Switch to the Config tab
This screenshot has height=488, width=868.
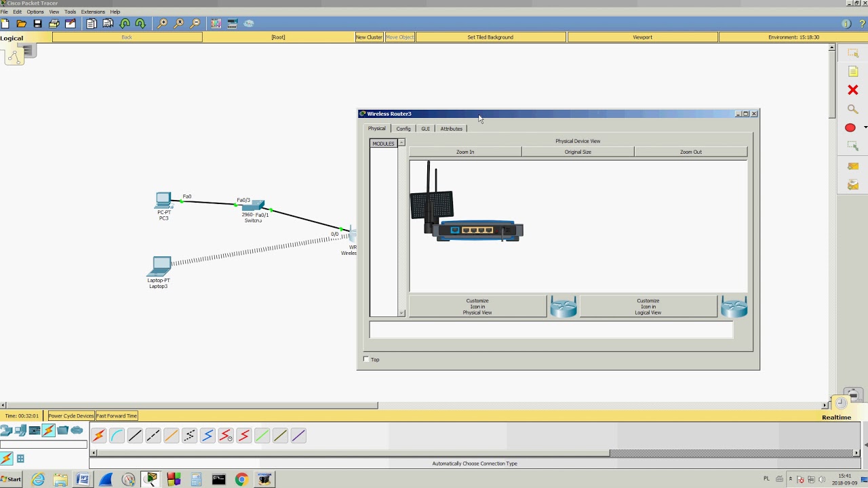click(x=403, y=129)
